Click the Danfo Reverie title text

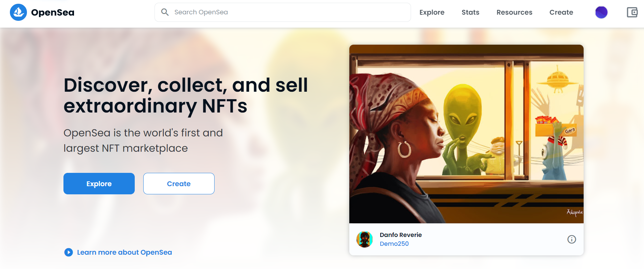[x=401, y=235]
